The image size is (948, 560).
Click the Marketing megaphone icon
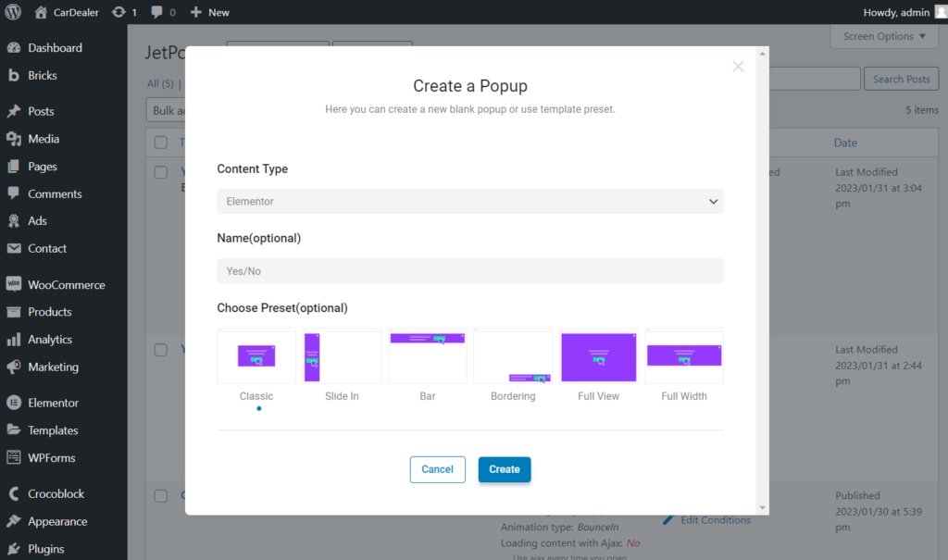(x=14, y=367)
